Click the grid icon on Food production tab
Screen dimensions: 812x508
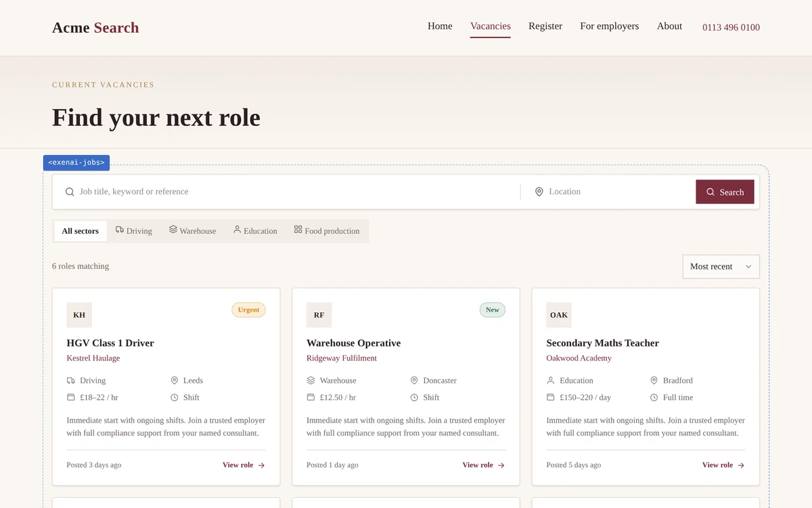(298, 230)
